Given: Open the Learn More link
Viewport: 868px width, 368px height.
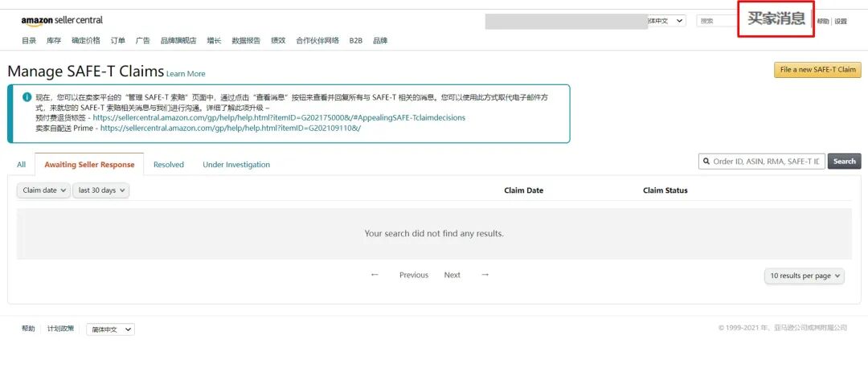Looking at the screenshot, I should [x=186, y=74].
